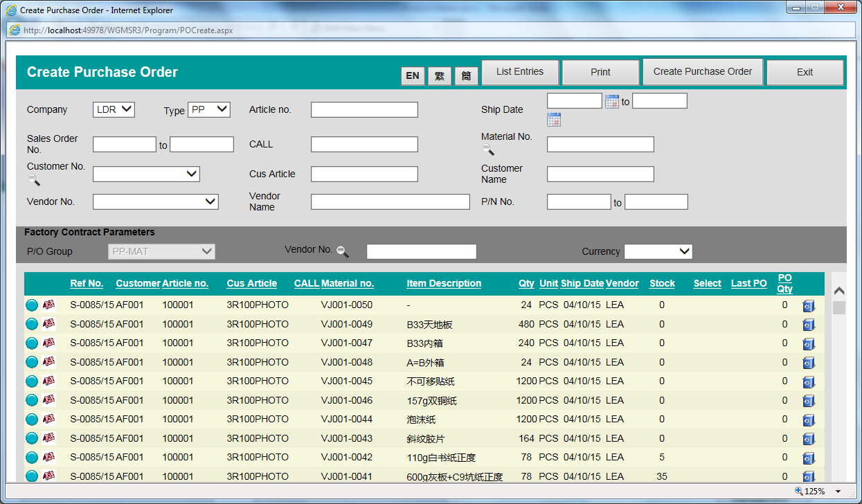The width and height of the screenshot is (862, 504).
Task: Click the pink card icon in row VJ001-0050
Action: pos(48,305)
